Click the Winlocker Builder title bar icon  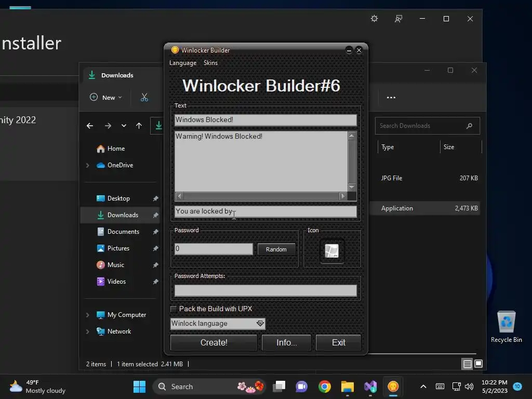[x=175, y=50]
